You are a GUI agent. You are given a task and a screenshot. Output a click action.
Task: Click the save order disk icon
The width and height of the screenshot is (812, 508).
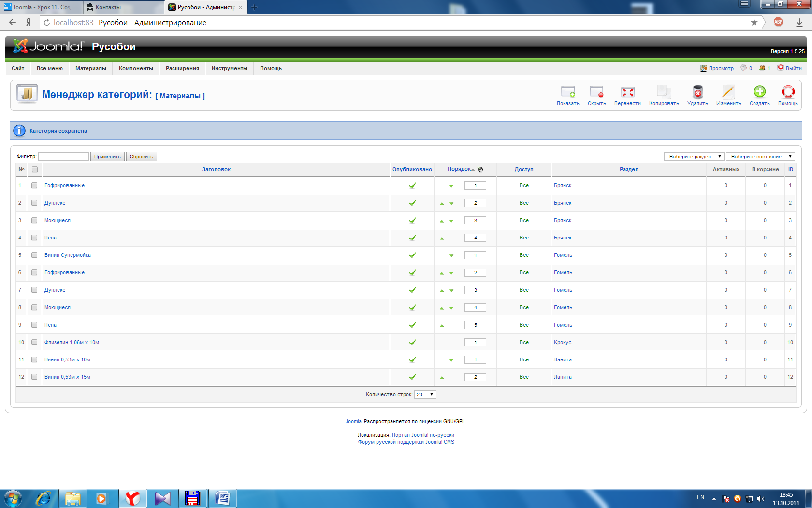[480, 169]
